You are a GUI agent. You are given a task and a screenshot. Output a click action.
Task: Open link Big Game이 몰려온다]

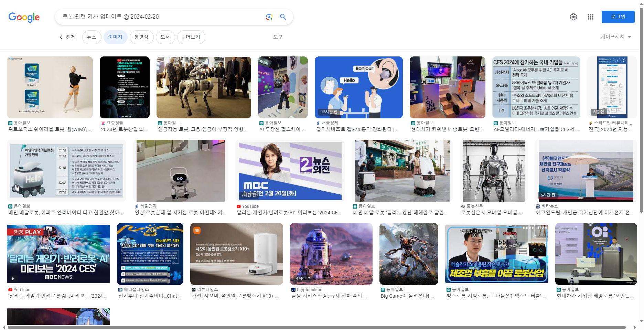point(407,296)
